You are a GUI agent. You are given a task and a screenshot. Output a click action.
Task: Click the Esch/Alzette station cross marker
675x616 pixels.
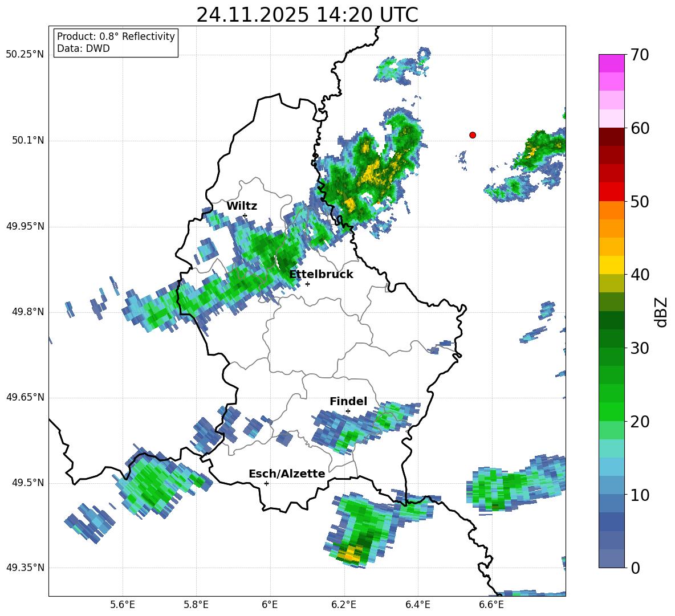266,483
